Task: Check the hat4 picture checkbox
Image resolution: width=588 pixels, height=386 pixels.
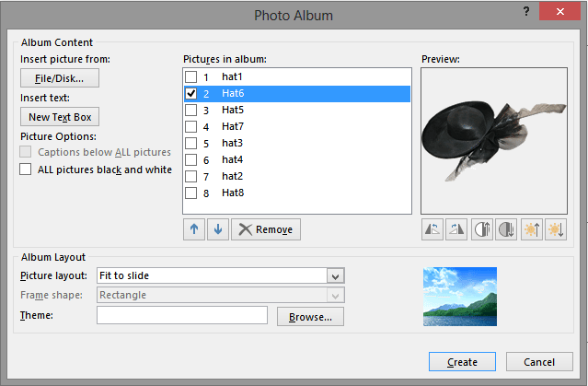Action: coord(190,159)
